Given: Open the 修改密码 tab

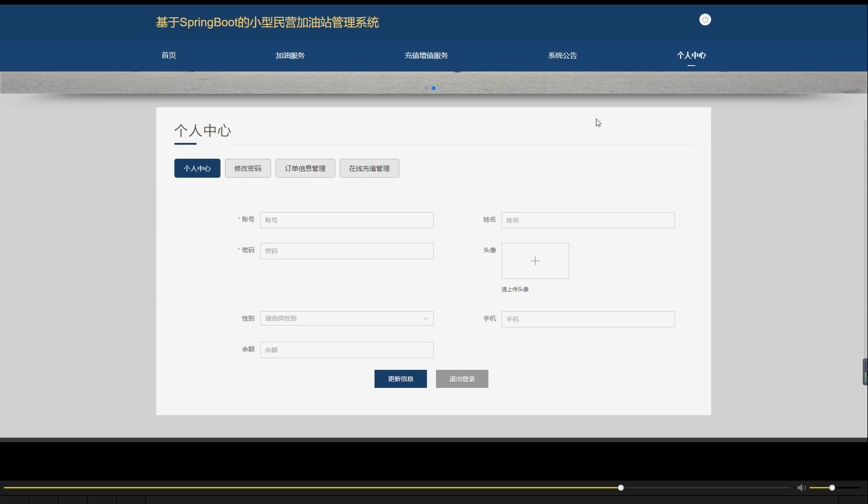Looking at the screenshot, I should [247, 168].
